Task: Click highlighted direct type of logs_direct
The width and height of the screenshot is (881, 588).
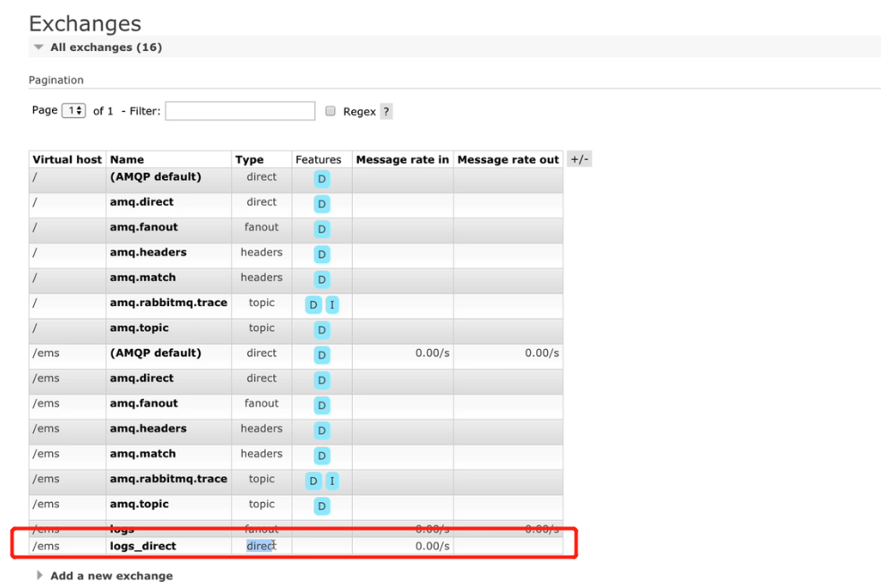Action: [261, 546]
